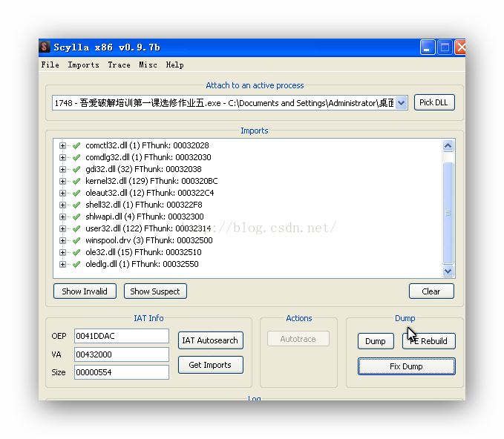Image resolution: width=504 pixels, height=439 pixels.
Task: Click green checkmark icon beside comdlg32.dll
Action: coord(76,157)
